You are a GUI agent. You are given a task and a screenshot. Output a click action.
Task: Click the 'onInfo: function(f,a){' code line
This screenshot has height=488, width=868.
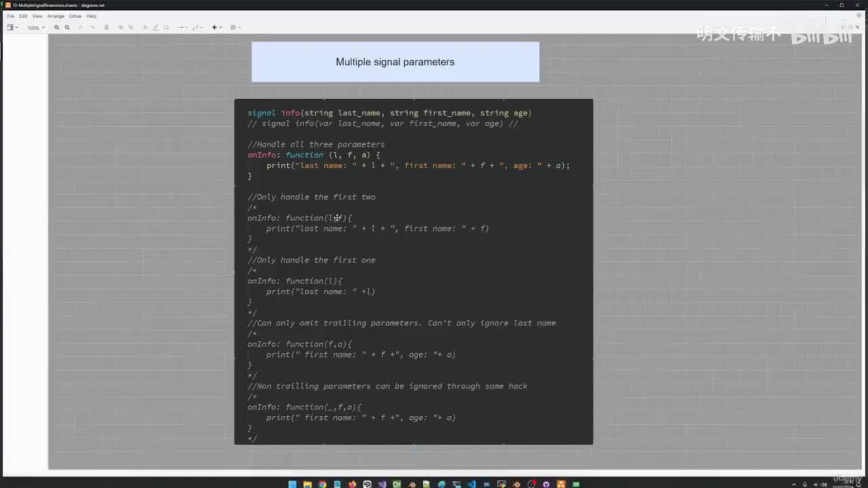(300, 344)
